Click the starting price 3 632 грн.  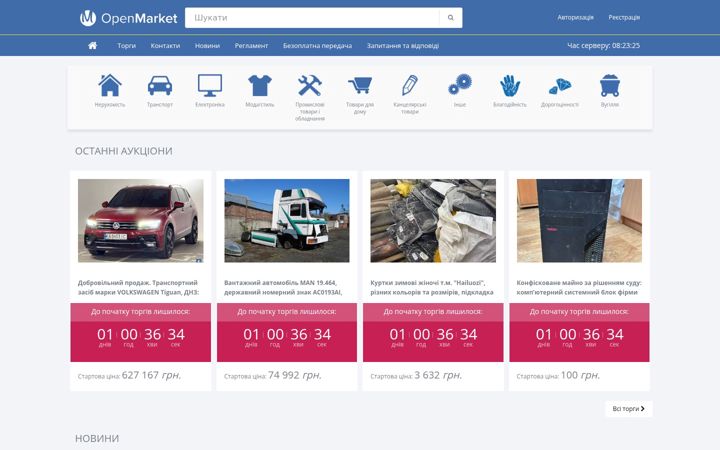coord(438,375)
